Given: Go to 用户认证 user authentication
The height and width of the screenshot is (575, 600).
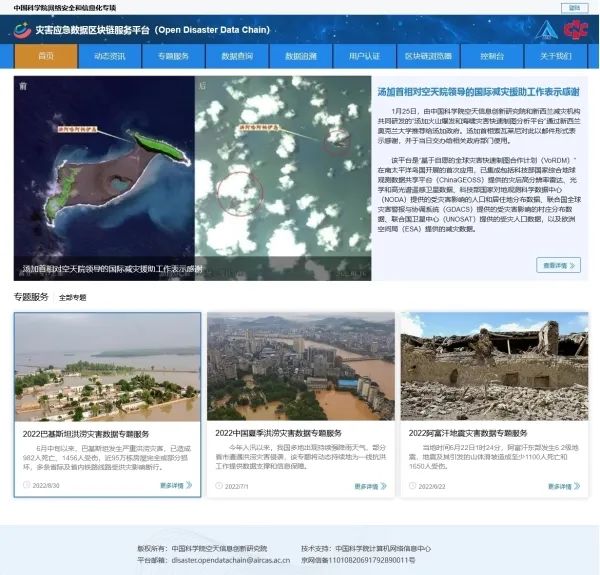Looking at the screenshot, I should [x=364, y=56].
